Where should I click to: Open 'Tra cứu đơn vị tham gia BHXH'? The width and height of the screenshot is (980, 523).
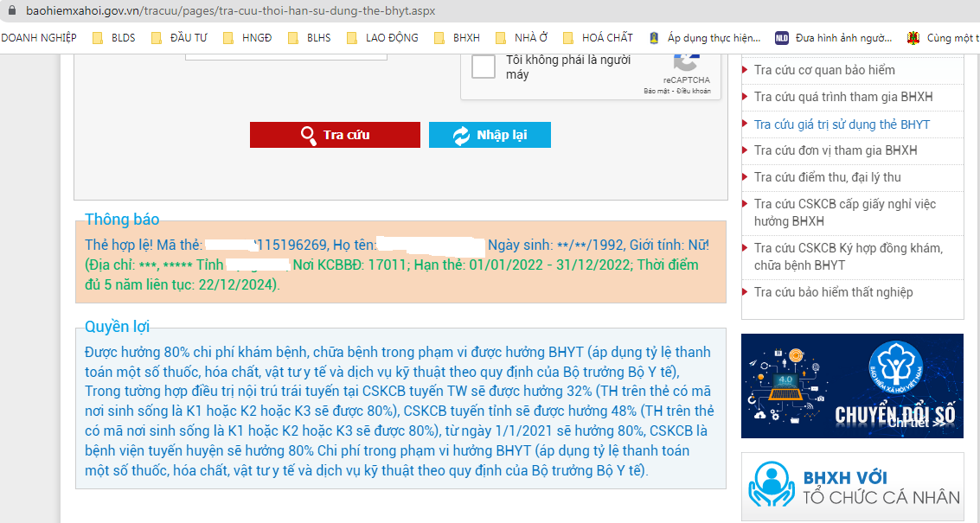[836, 150]
